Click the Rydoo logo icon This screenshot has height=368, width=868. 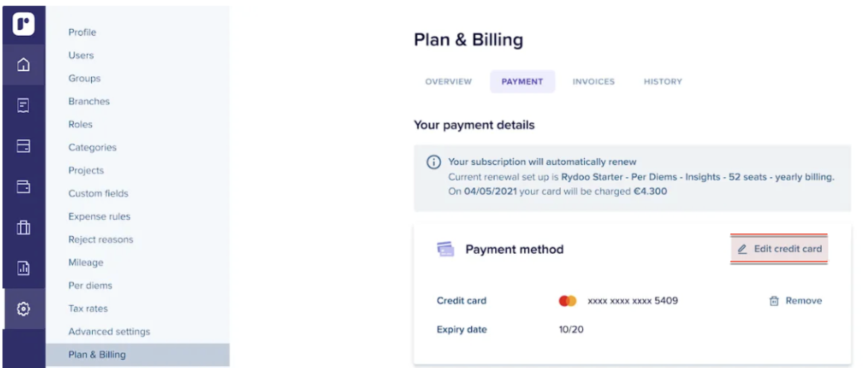[23, 24]
